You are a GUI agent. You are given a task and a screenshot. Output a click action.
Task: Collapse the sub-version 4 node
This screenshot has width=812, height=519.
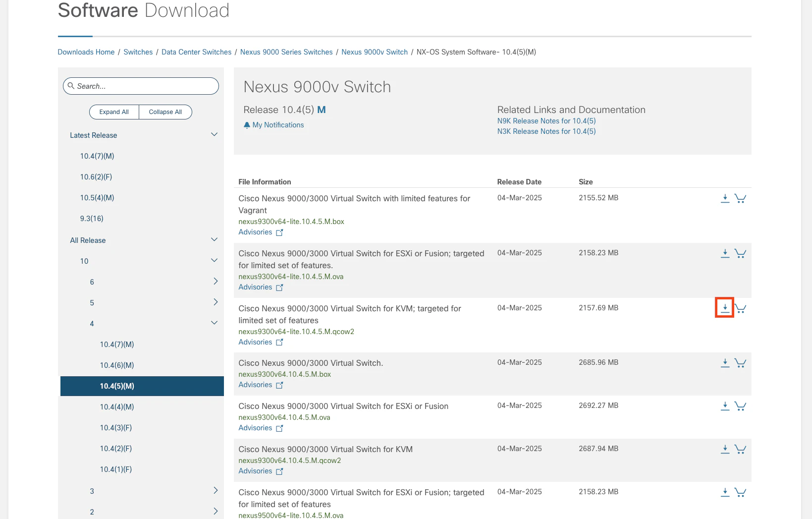214,323
